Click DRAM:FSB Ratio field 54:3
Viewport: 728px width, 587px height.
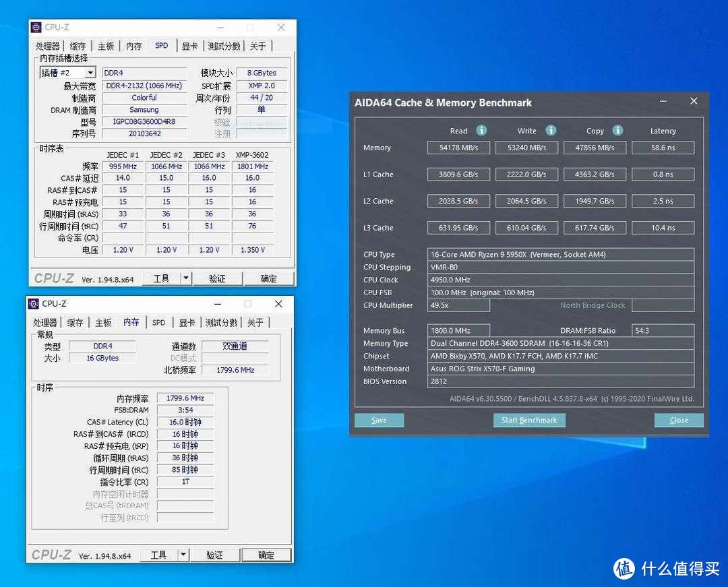(x=663, y=330)
